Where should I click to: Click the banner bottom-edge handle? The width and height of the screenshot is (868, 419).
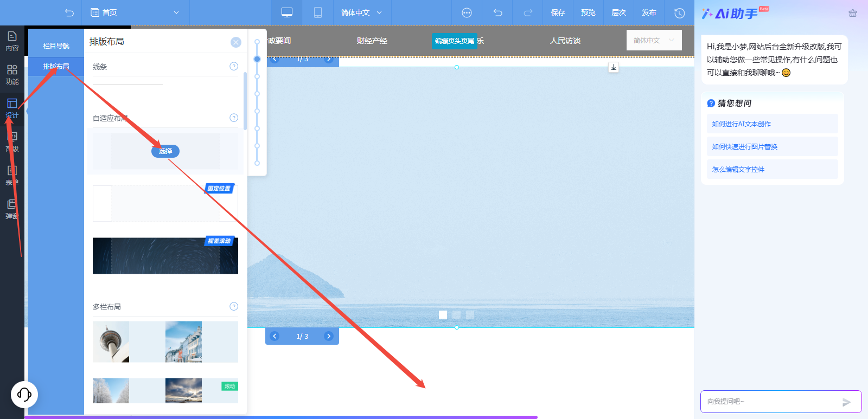point(457,327)
